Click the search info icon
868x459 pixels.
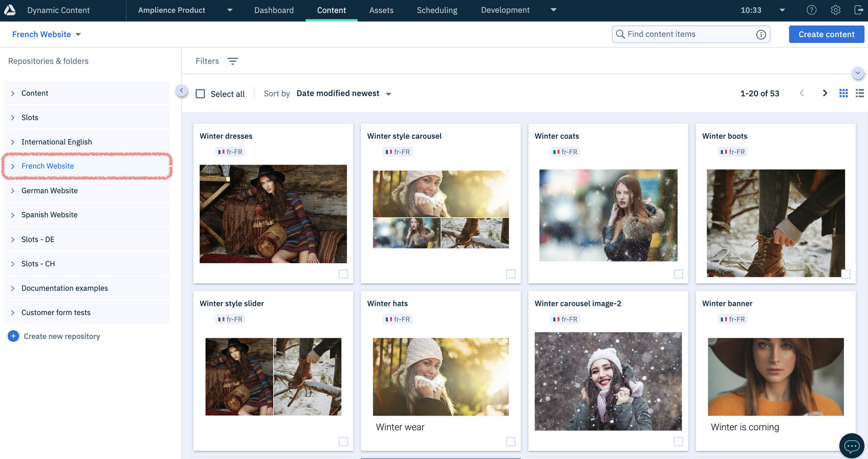tap(761, 35)
